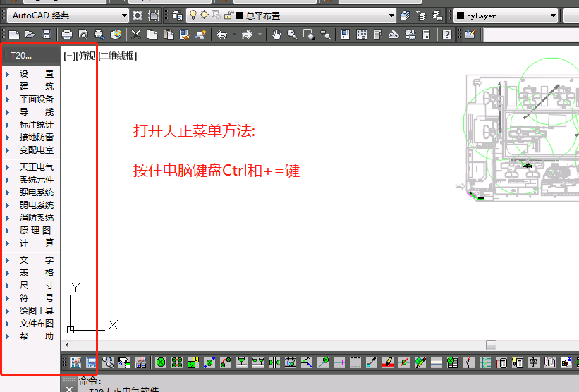
Task: Open Workspace Settings gear icon
Action: pyautogui.click(x=138, y=16)
